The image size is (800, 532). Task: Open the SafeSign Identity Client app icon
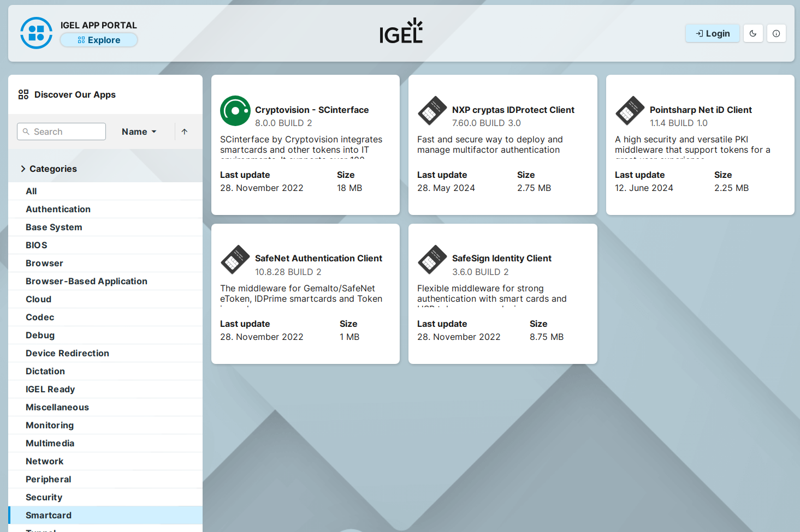[x=432, y=259]
